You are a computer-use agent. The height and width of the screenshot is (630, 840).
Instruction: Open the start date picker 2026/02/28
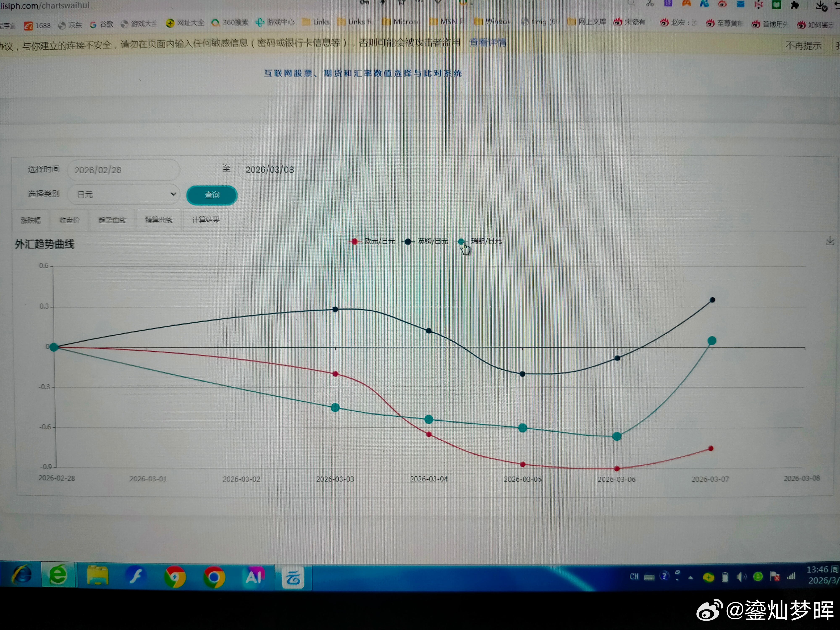pyautogui.click(x=123, y=170)
